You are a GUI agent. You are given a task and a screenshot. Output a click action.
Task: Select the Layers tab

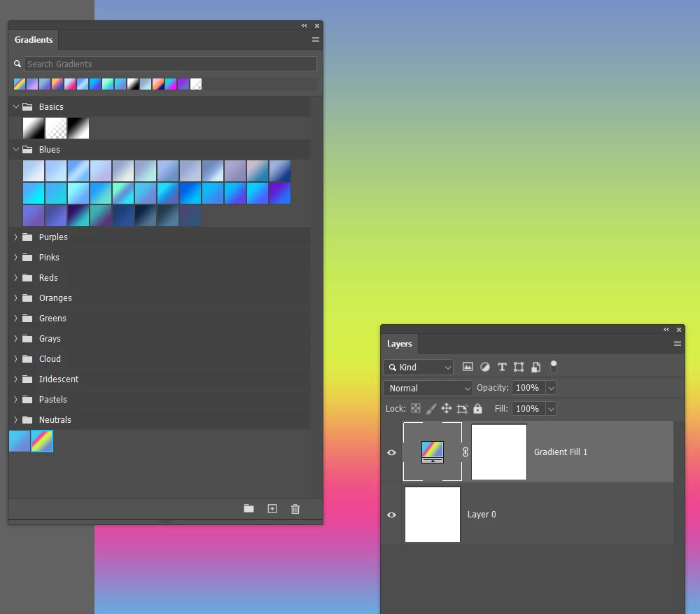400,344
